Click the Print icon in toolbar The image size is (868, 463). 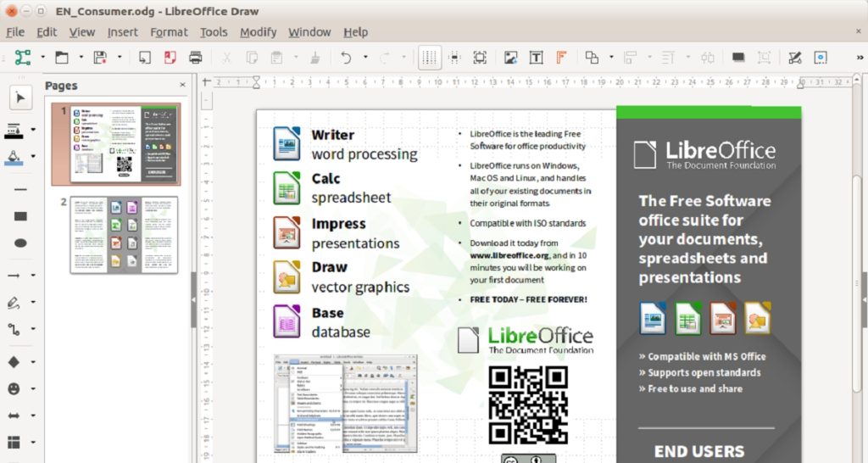(196, 58)
